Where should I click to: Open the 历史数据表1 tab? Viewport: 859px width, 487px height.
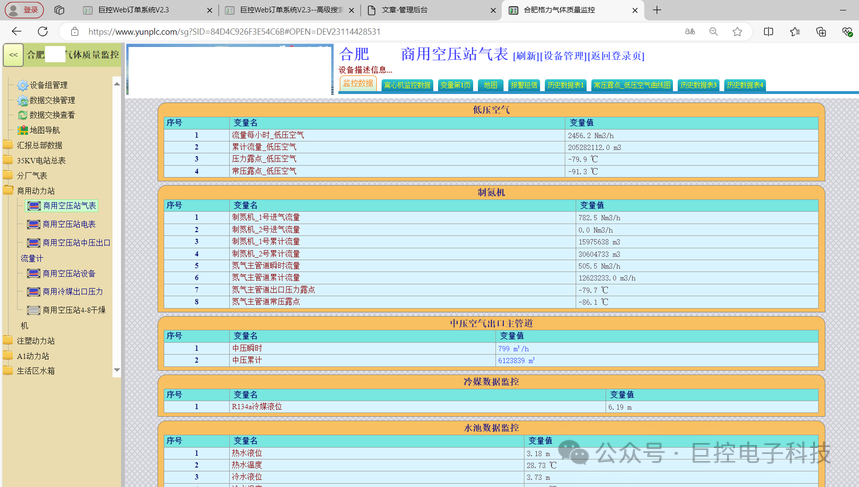[565, 85]
